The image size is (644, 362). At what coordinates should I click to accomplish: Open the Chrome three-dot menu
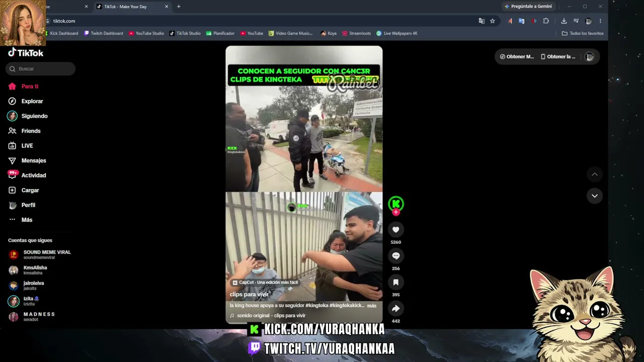point(600,21)
